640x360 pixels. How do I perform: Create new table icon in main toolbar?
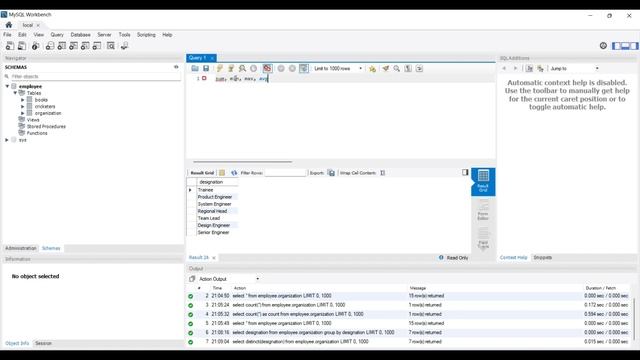(x=62, y=46)
